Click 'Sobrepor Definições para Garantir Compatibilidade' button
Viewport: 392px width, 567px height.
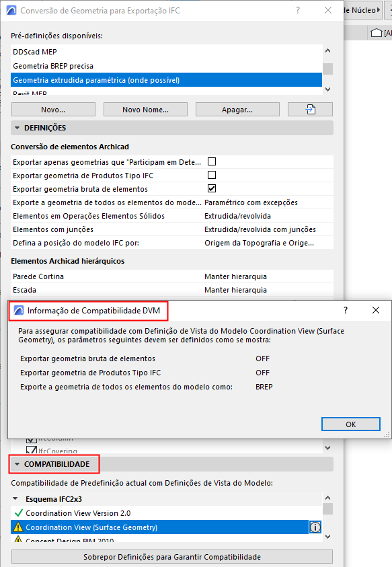172,557
